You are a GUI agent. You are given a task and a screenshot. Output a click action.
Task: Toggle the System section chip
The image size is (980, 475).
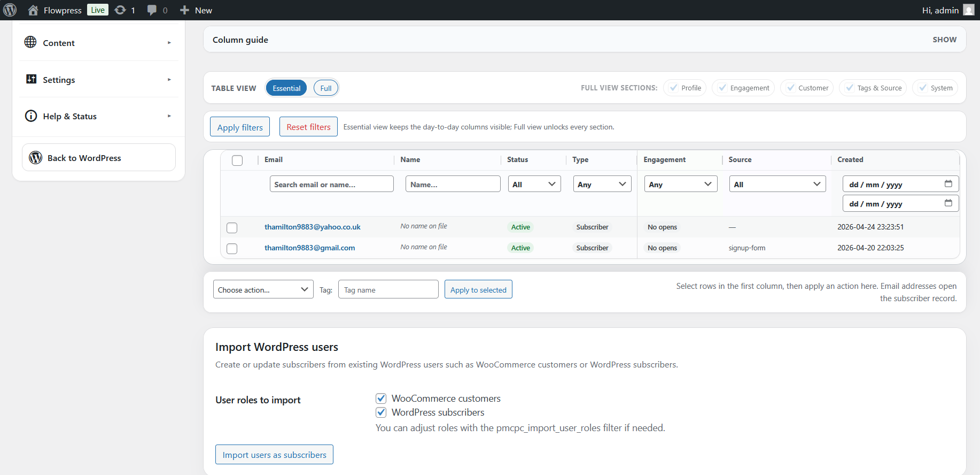[x=935, y=88]
